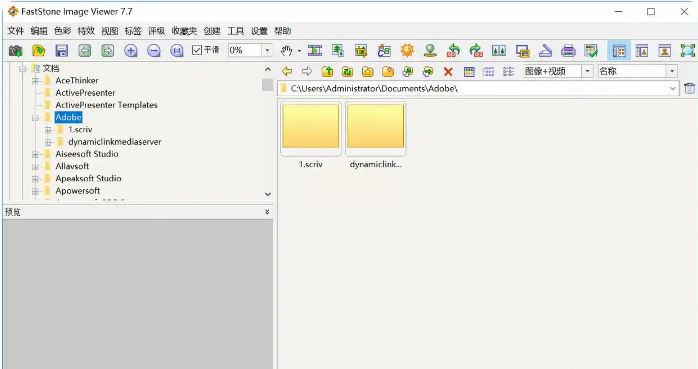
Task: Click copy to folder icon
Action: point(408,71)
